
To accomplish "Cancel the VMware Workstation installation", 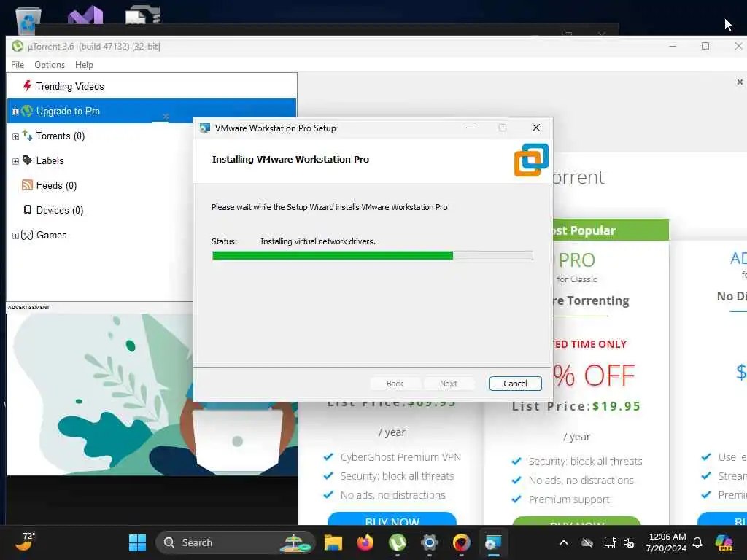I will (x=515, y=384).
